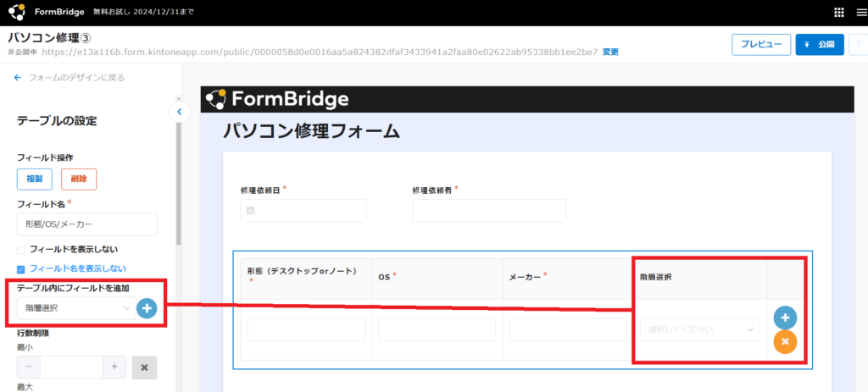Uncheck フィールド名を表示しない checkbox

[x=22, y=268]
